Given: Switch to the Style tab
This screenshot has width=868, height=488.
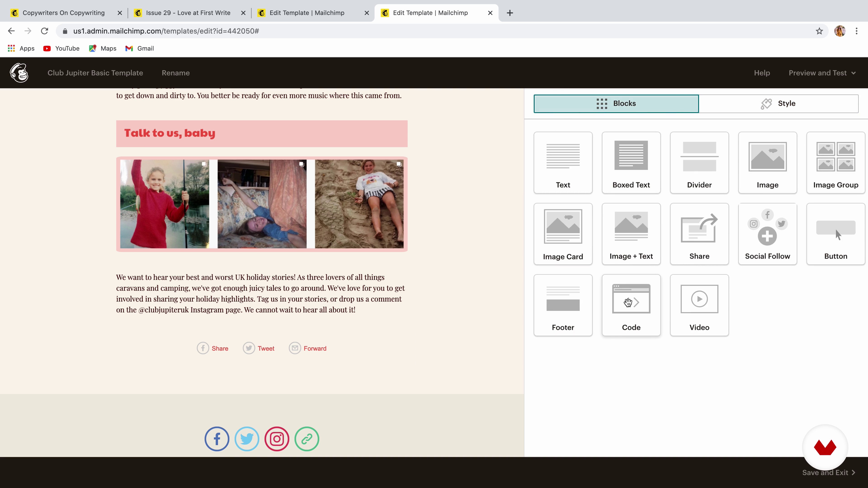Looking at the screenshot, I should 778,103.
